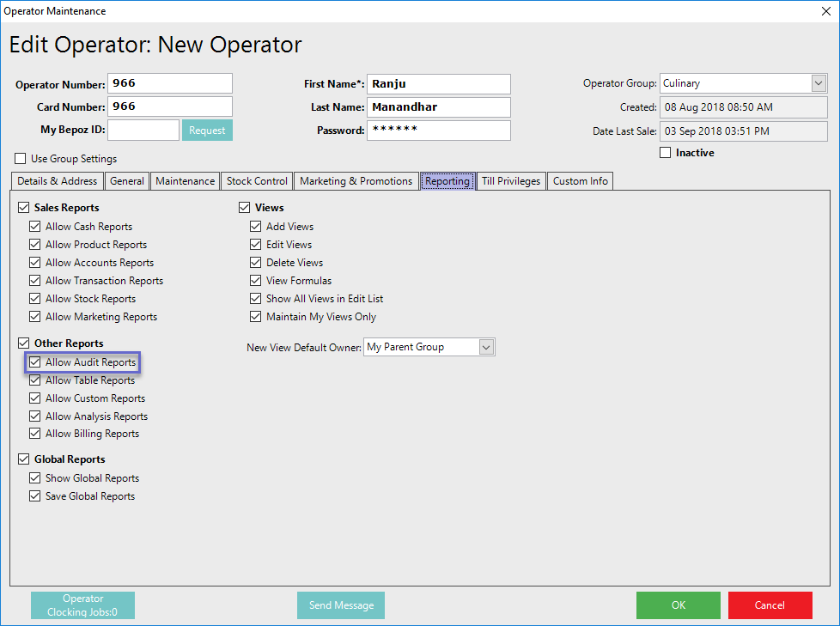Image resolution: width=840 pixels, height=626 pixels.
Task: Expand New View Default Owner dropdown
Action: coord(486,347)
